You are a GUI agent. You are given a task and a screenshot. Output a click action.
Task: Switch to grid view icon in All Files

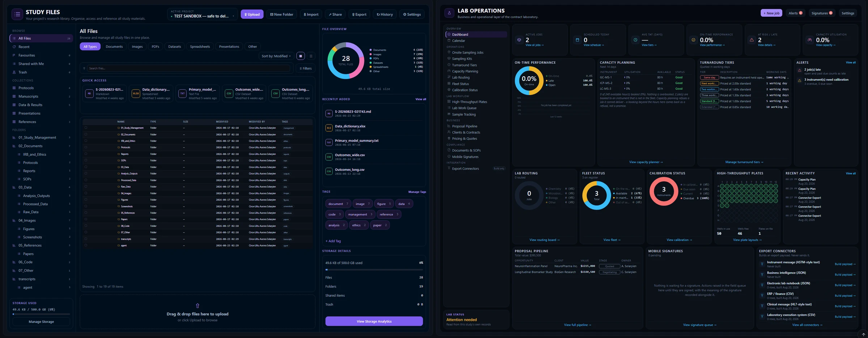301,56
